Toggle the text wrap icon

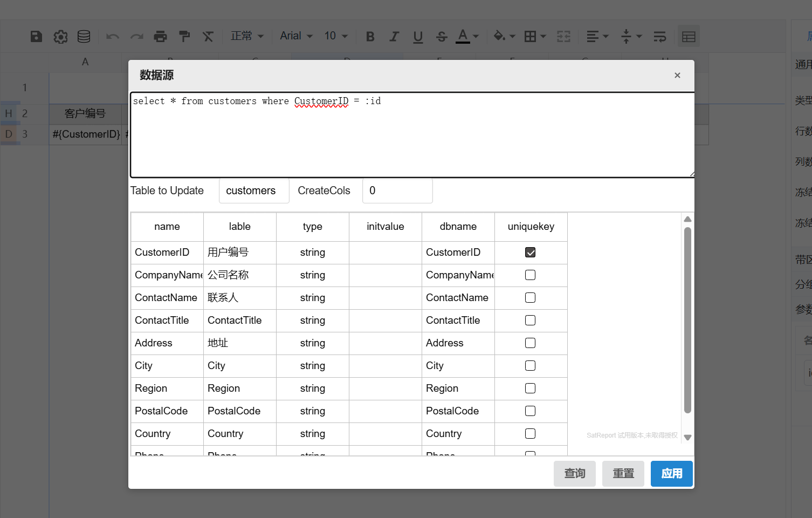660,36
